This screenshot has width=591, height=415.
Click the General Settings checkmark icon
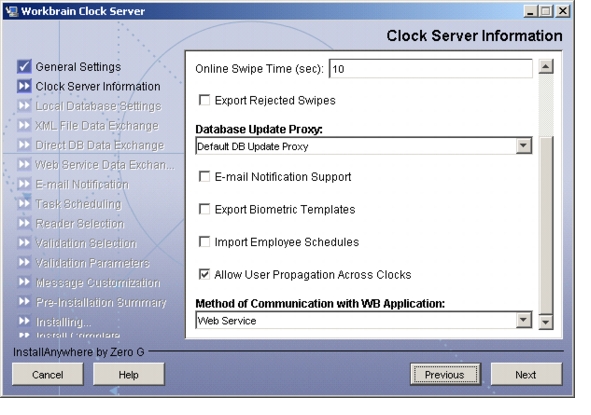[24, 66]
